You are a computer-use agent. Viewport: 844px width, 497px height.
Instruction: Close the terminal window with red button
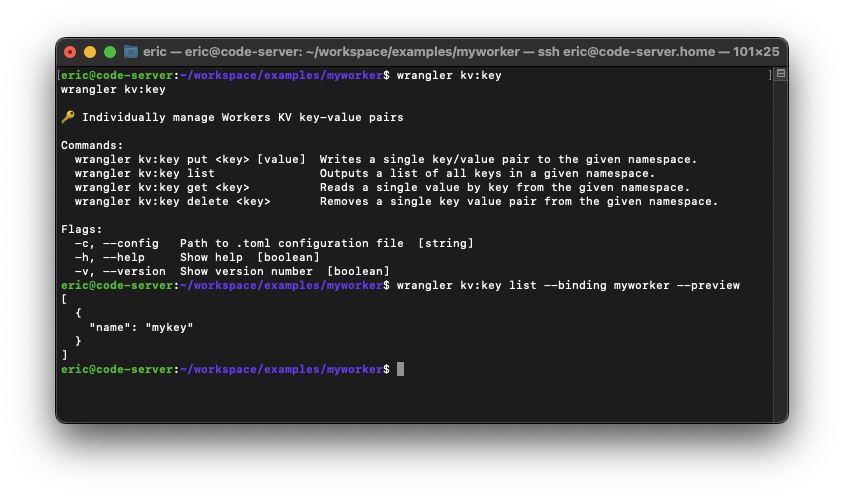pos(70,52)
